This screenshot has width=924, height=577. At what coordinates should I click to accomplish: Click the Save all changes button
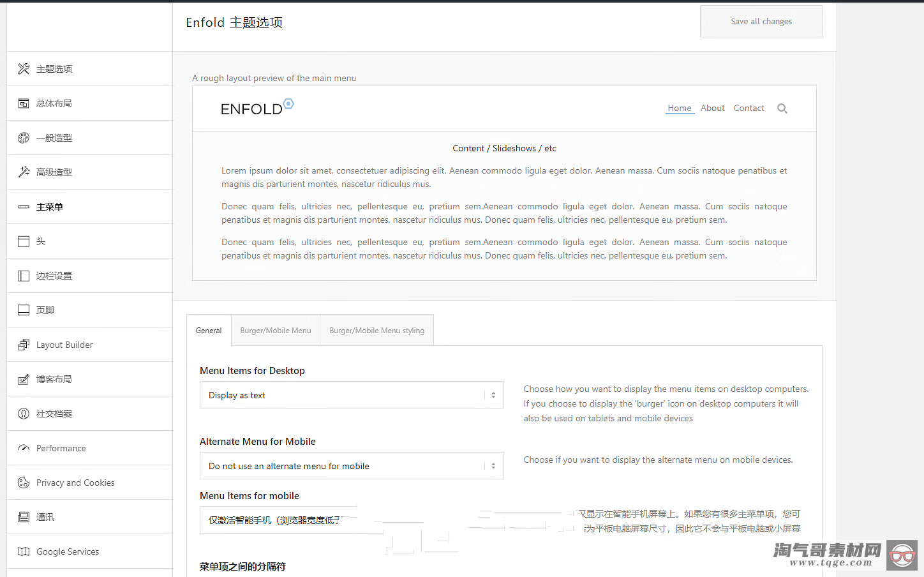761,22
